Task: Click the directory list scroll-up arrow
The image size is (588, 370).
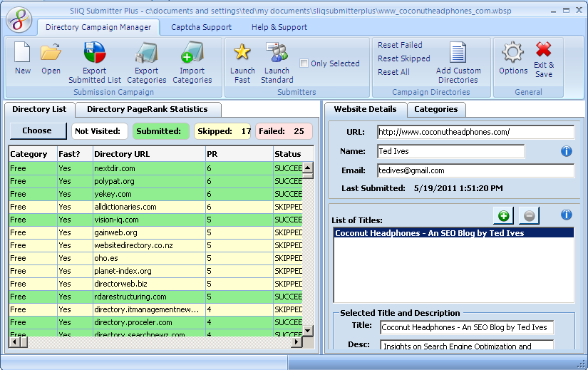Action: [308, 167]
